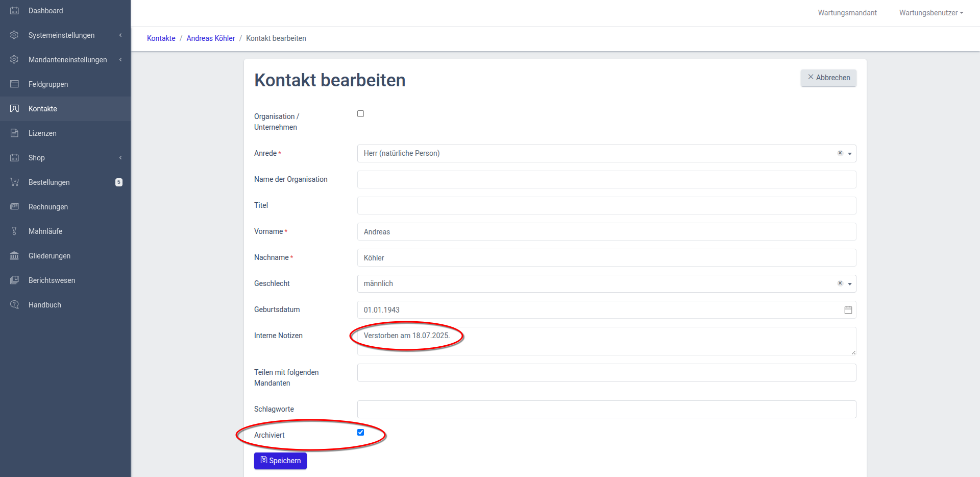Open the Geschlecht dropdown arrow
This screenshot has height=477, width=980.
coord(850,284)
